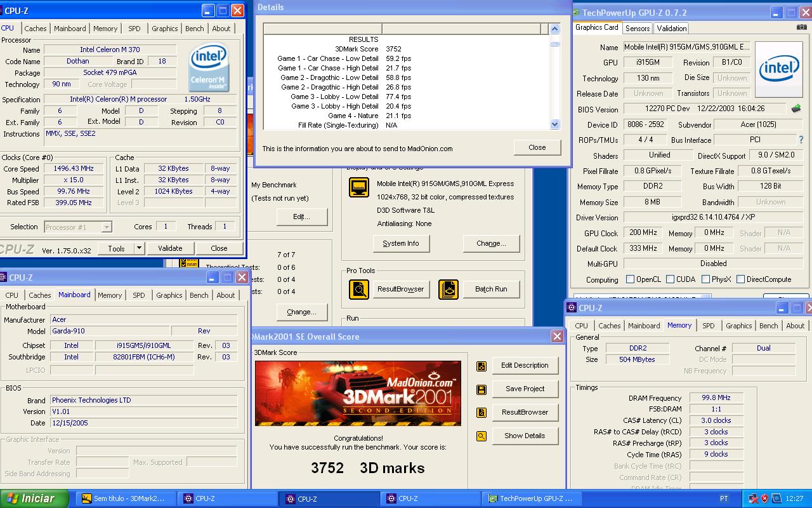Viewport: 812px width, 508px height.
Task: Click the Edit Description icon
Action: click(x=481, y=366)
